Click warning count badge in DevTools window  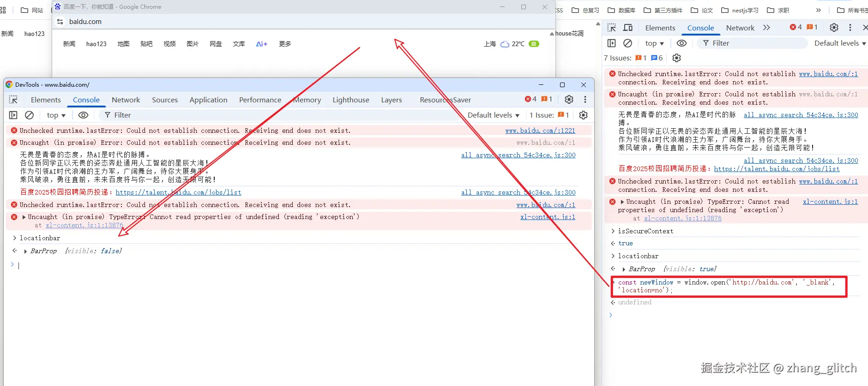click(547, 99)
